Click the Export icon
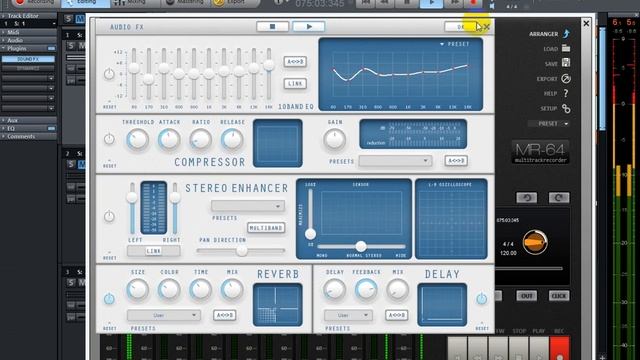Screen dimensions: 640x360 pyautogui.click(x=566, y=78)
